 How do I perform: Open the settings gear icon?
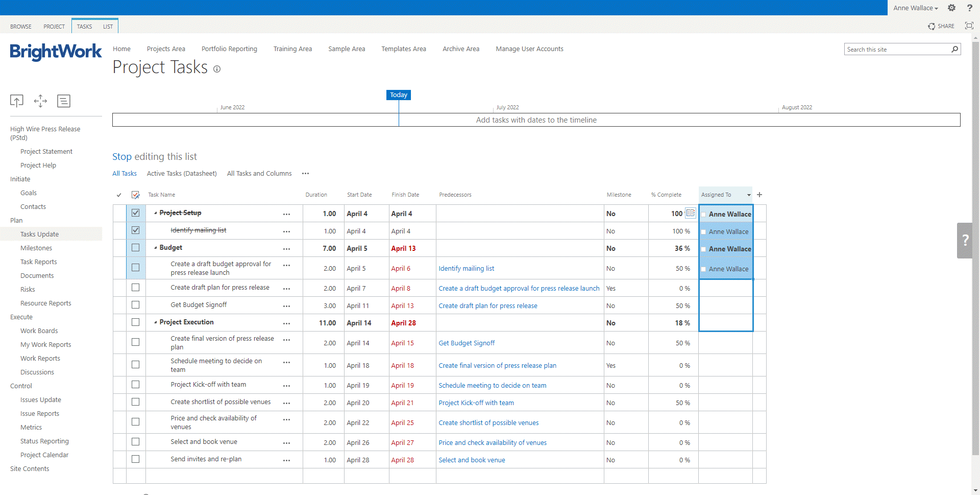(x=951, y=8)
